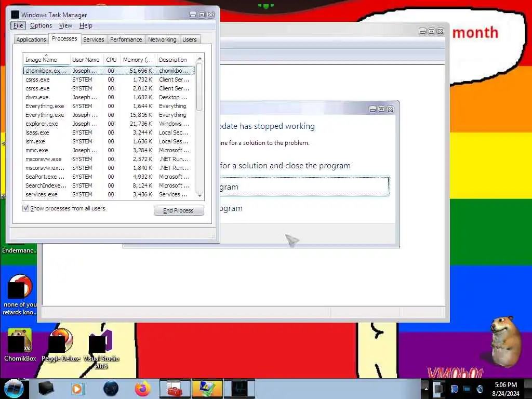The height and width of the screenshot is (399, 532).
Task: Launch Firefox from the taskbar
Action: tap(143, 389)
